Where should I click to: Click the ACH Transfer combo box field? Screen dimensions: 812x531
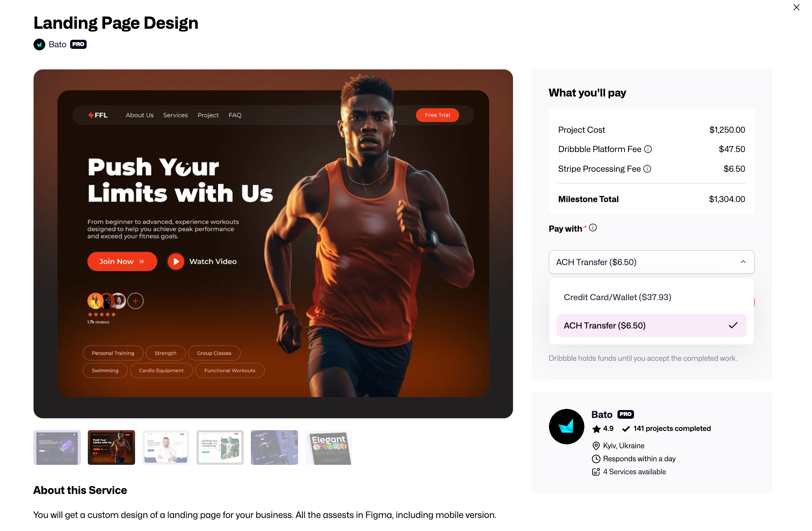click(651, 262)
